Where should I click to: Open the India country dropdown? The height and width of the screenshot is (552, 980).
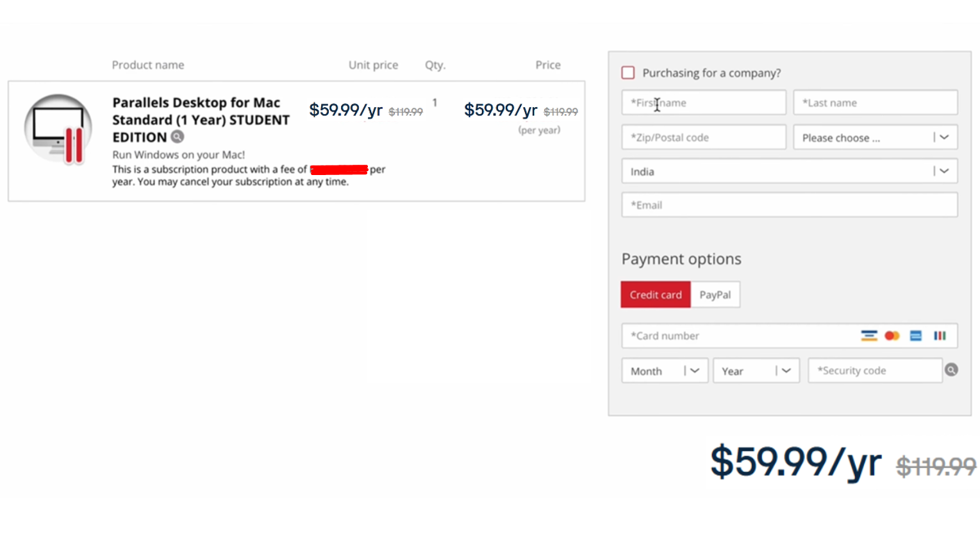789,171
